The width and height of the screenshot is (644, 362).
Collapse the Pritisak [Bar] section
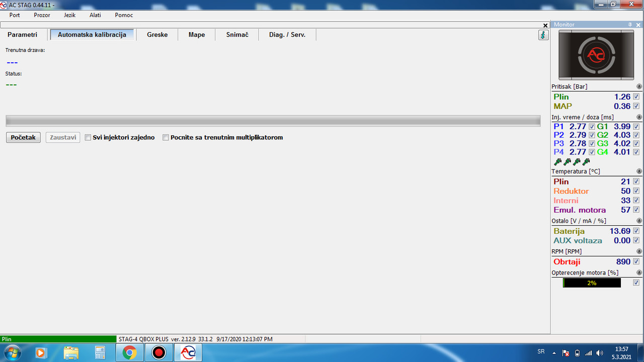coord(639,86)
